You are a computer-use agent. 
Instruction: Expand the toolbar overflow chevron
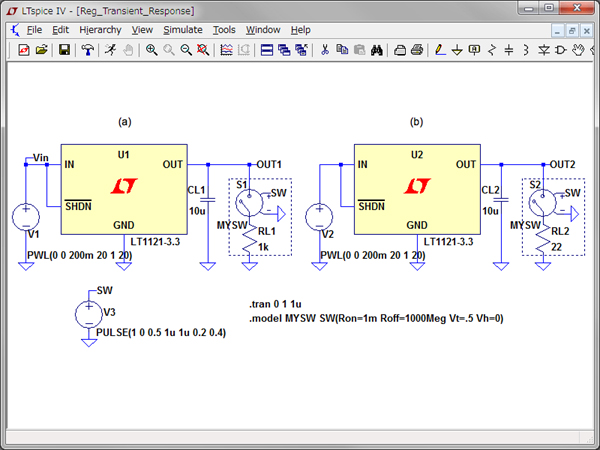pos(593,50)
